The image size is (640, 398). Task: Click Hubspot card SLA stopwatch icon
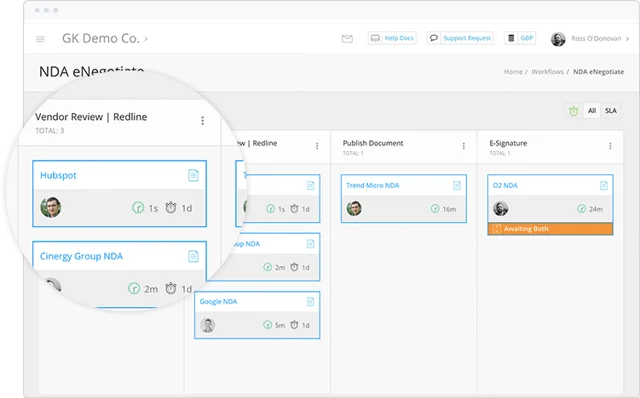click(x=171, y=208)
